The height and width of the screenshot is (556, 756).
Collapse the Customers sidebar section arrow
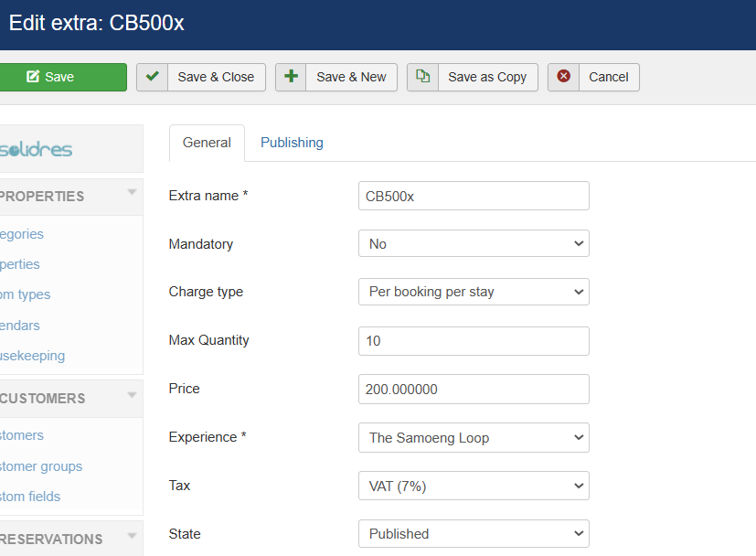132,395
